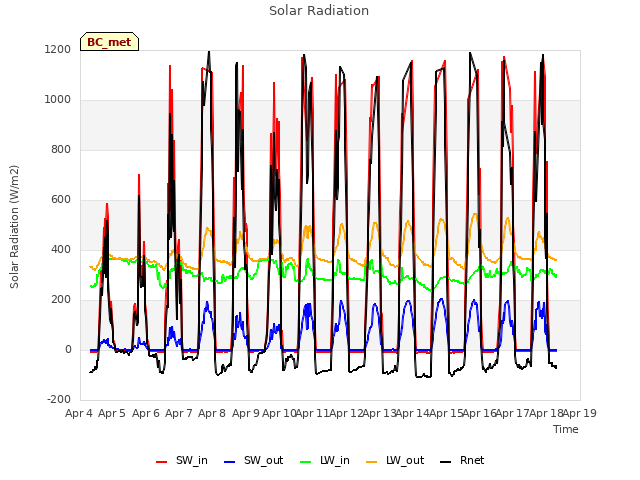Click the Apr 5 x-axis tick label
The height and width of the screenshot is (480, 640).
[112, 413]
